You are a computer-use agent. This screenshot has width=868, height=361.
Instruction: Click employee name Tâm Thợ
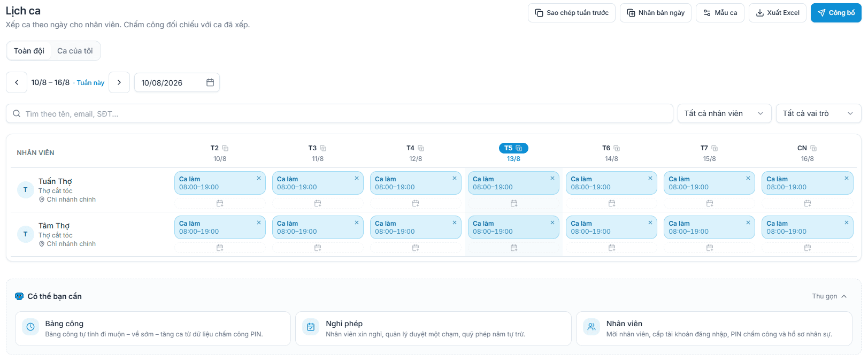(x=54, y=226)
